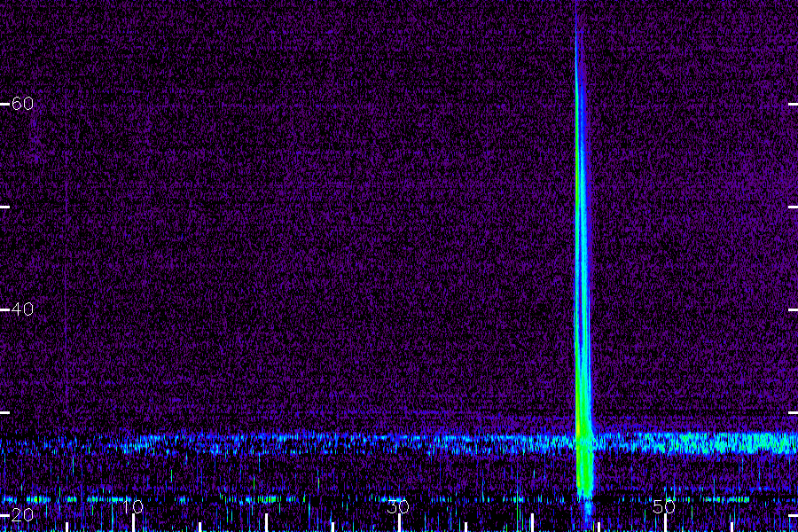Click the 40 label on the vertical axis
Viewport: 798px width, 532px height.
[x=22, y=309]
